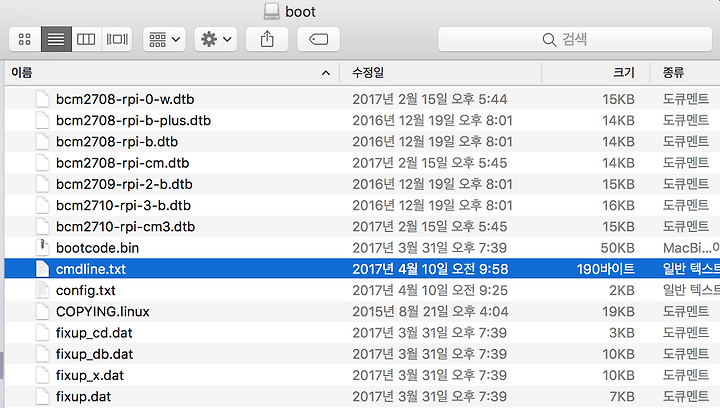Click document icon of COPYING.linux

tap(42, 312)
